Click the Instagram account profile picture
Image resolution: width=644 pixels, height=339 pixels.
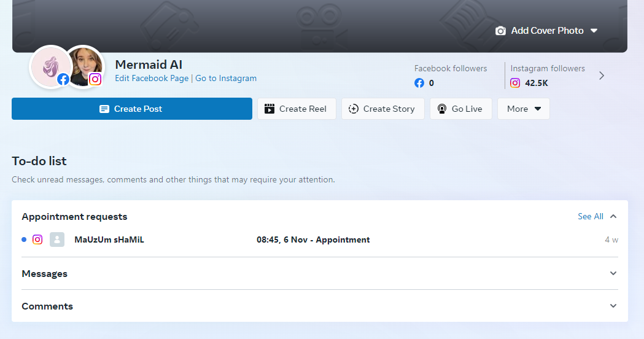coord(85,65)
